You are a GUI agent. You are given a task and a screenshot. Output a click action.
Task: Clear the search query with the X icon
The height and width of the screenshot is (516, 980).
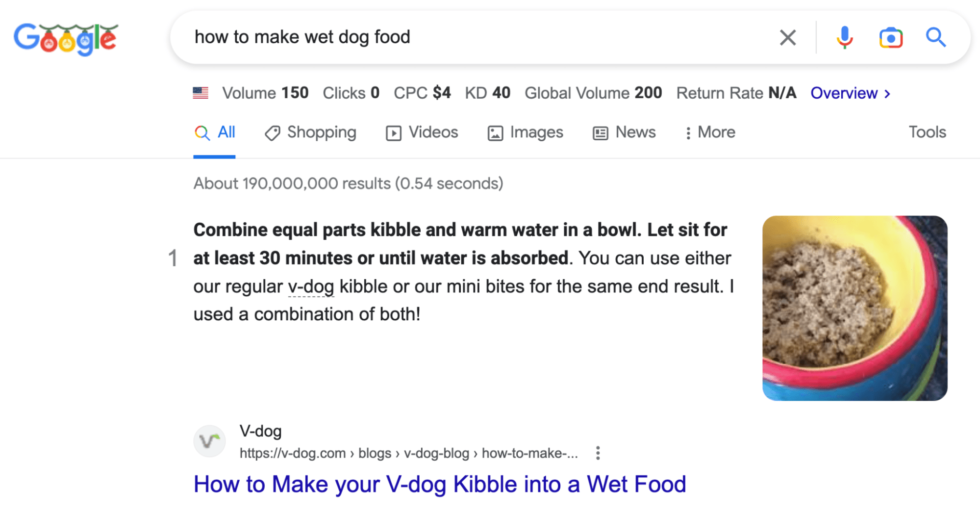787,37
